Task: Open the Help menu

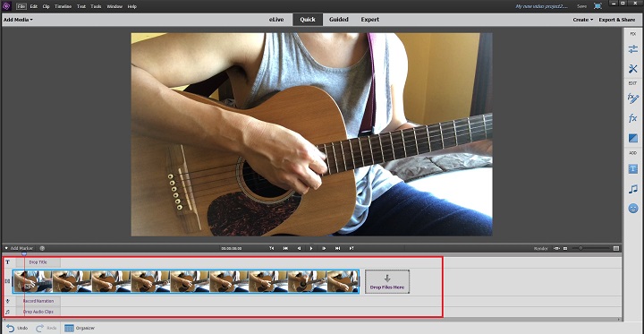Action: pos(131,6)
